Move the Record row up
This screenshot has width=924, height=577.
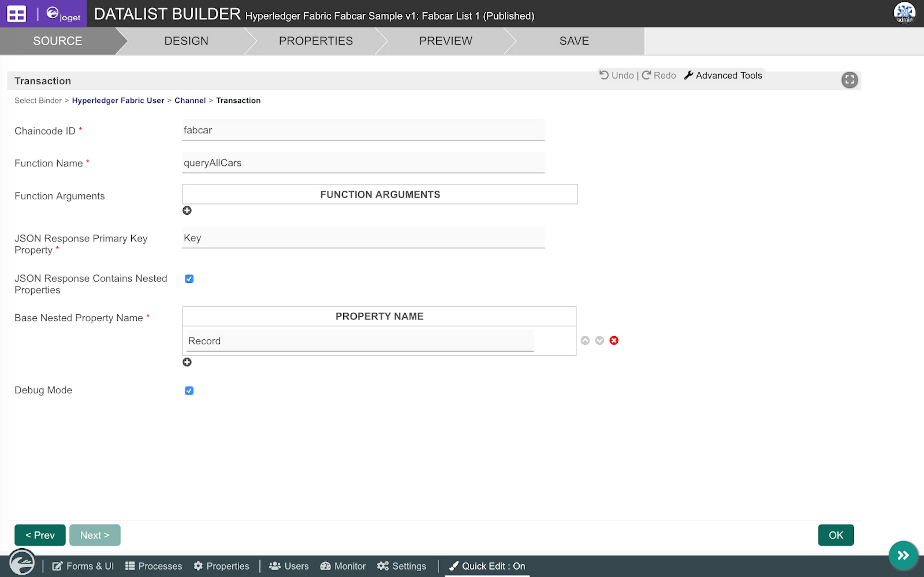[585, 340]
